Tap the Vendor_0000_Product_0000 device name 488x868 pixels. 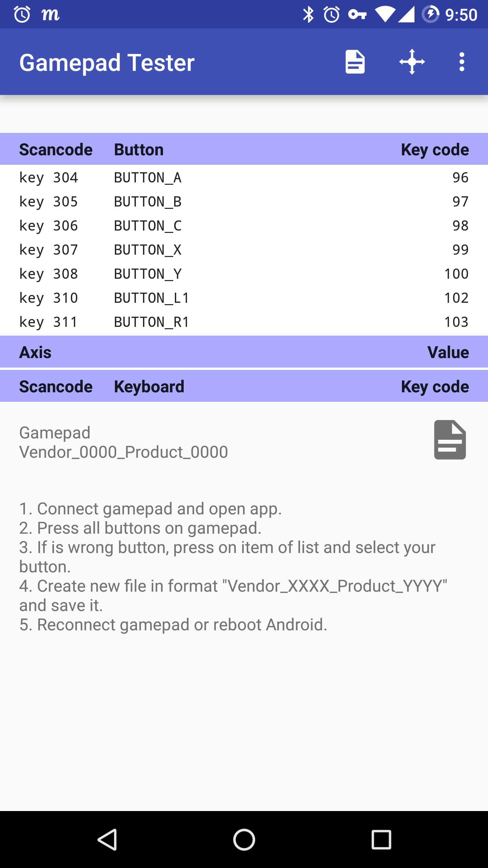coord(123,452)
